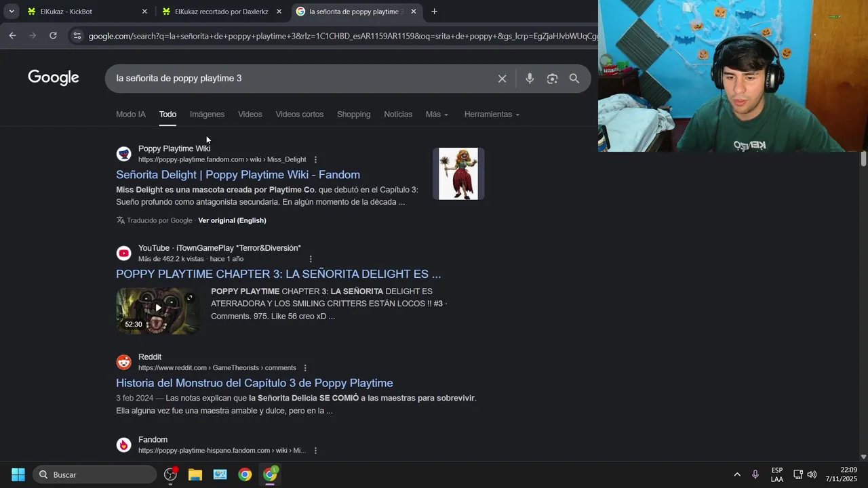Start voice search with the microphone icon

(x=530, y=79)
